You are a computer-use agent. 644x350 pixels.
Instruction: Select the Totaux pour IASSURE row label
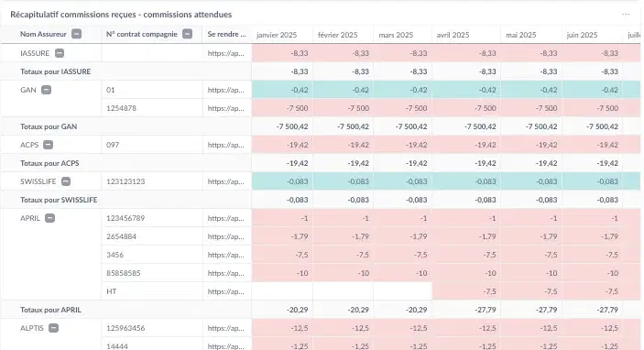(x=56, y=71)
